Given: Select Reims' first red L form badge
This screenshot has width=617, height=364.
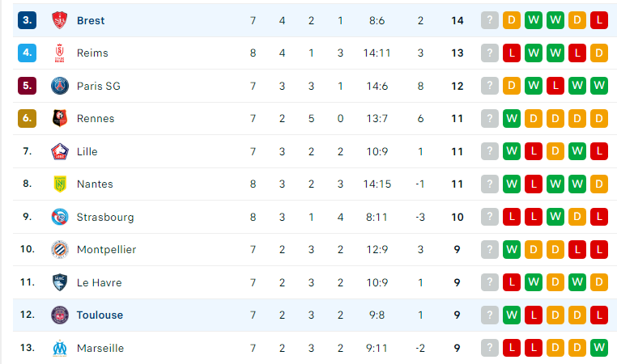Looking at the screenshot, I should click(512, 53).
